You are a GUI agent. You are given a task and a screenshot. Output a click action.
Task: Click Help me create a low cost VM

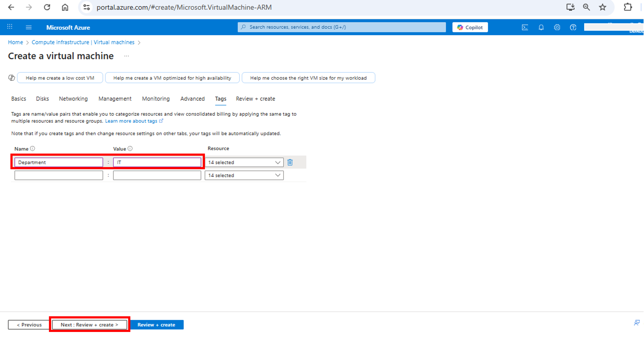[x=60, y=78]
